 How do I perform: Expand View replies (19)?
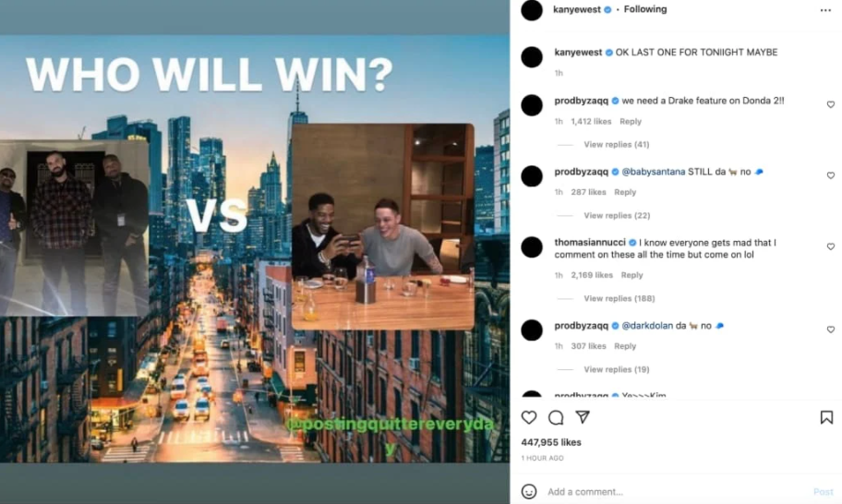click(617, 369)
